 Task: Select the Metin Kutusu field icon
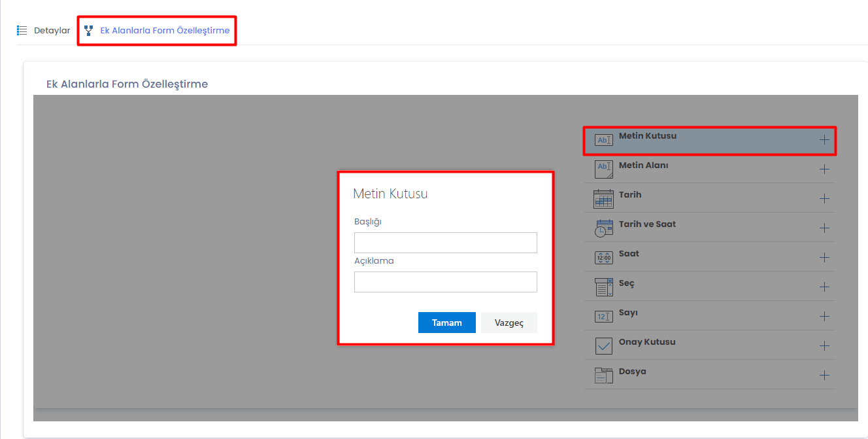coord(603,139)
